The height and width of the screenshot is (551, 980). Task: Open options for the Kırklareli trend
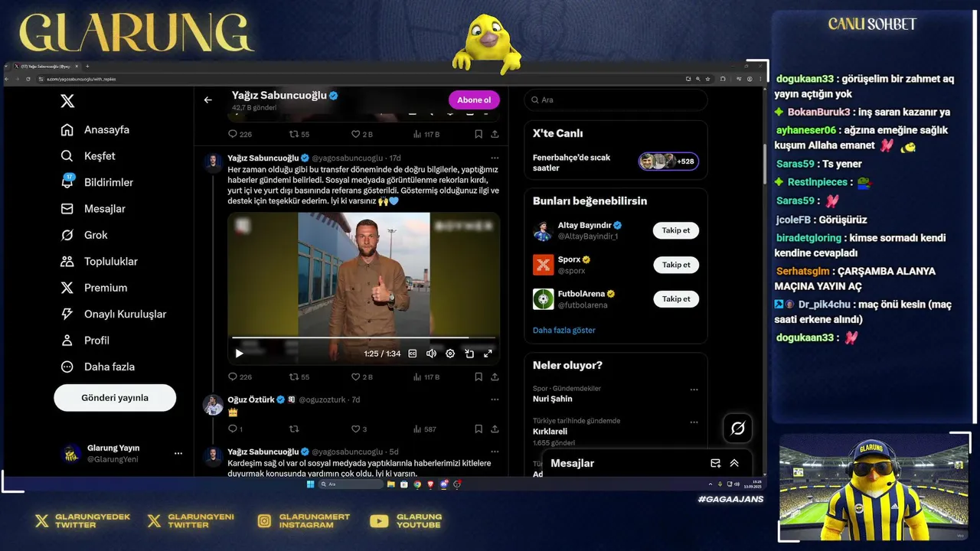pyautogui.click(x=694, y=422)
